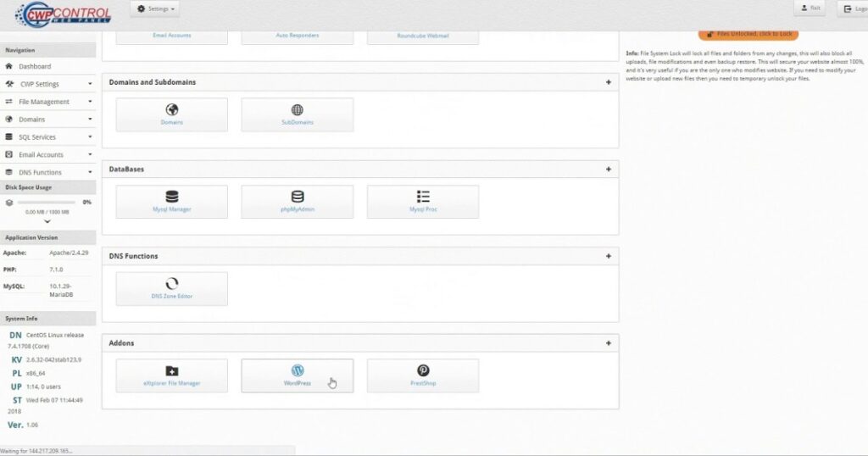The height and width of the screenshot is (456, 868).
Task: Click the user account button top right
Action: pos(810,8)
